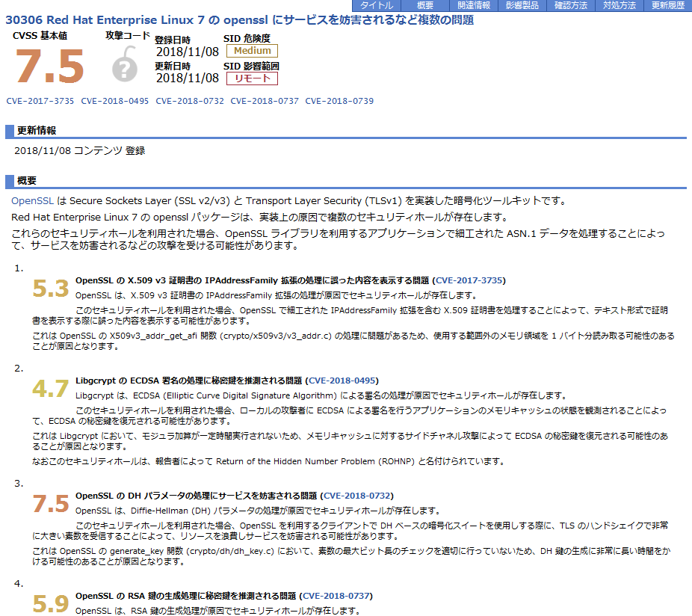This screenshot has height=616, width=692.
Task: Go to the 確認方法 tab
Action: pyautogui.click(x=571, y=5)
